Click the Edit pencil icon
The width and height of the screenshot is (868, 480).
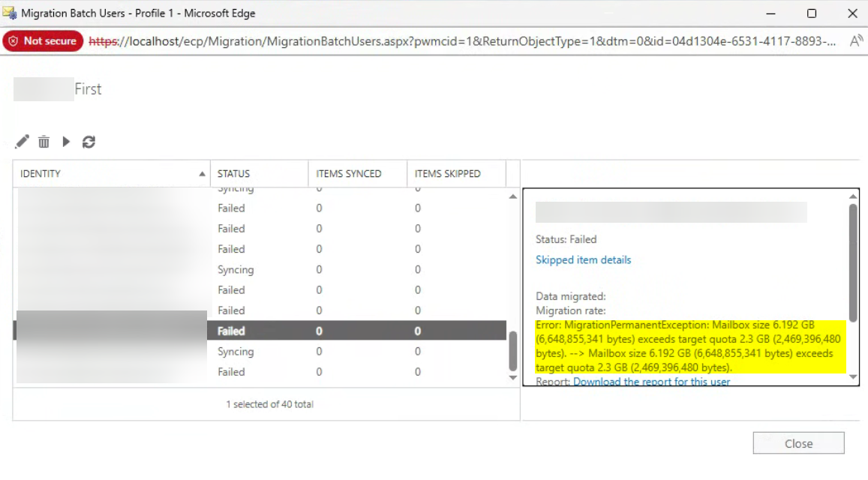(x=23, y=142)
